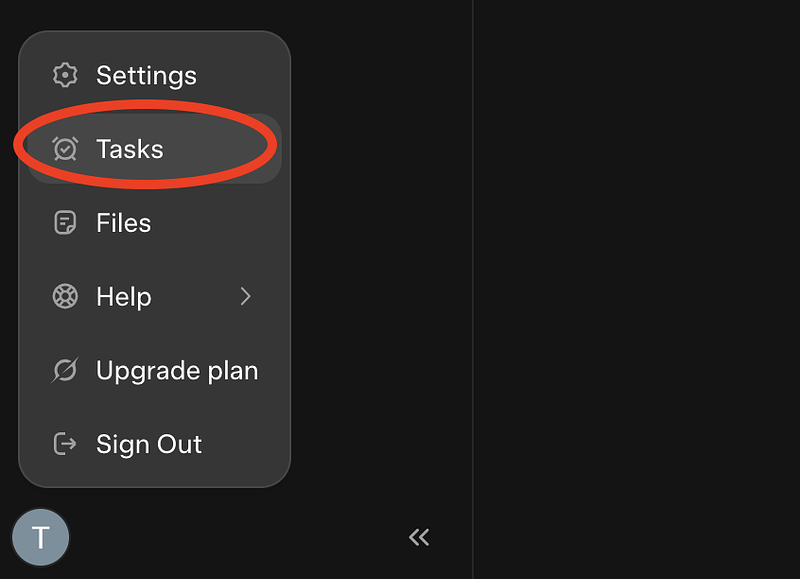This screenshot has width=800, height=579.
Task: Select Sign Out from the menu
Action: 148,444
